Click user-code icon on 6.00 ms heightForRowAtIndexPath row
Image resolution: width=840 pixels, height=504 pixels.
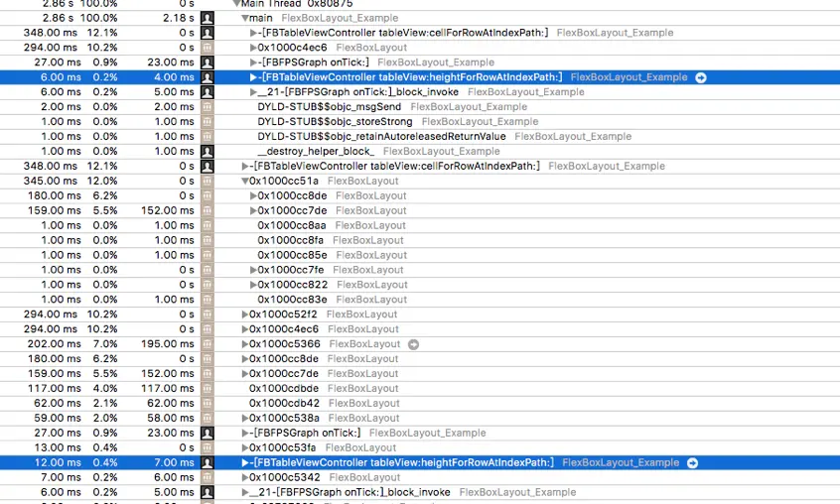(208, 77)
